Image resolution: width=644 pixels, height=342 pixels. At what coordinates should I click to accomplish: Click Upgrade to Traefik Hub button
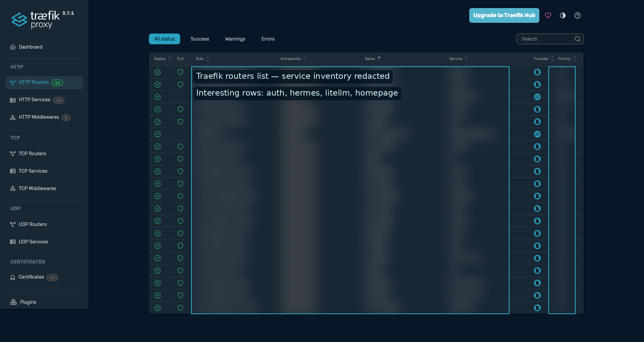(504, 15)
